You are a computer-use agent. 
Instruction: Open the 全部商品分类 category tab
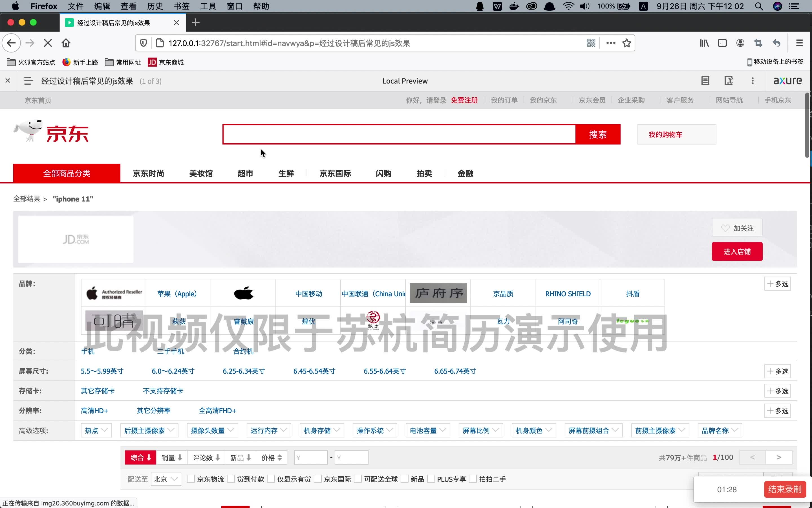(67, 173)
